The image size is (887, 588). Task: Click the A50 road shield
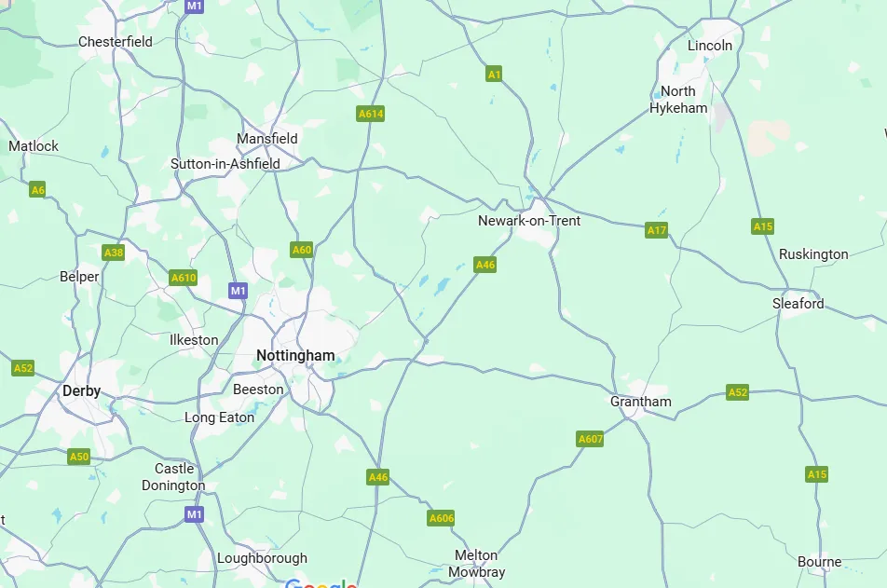coord(78,457)
